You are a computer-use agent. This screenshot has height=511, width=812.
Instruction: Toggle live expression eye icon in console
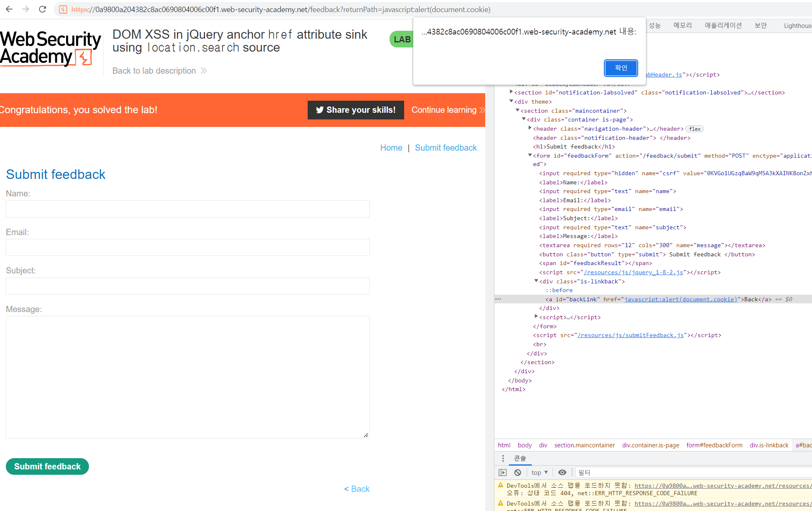(x=562, y=472)
